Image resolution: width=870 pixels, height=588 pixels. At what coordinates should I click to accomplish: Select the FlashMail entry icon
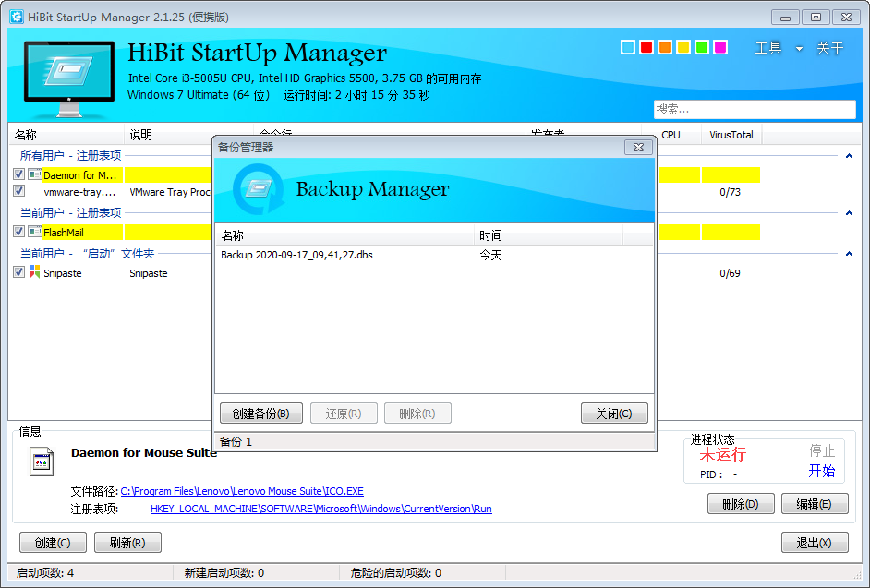pos(35,232)
